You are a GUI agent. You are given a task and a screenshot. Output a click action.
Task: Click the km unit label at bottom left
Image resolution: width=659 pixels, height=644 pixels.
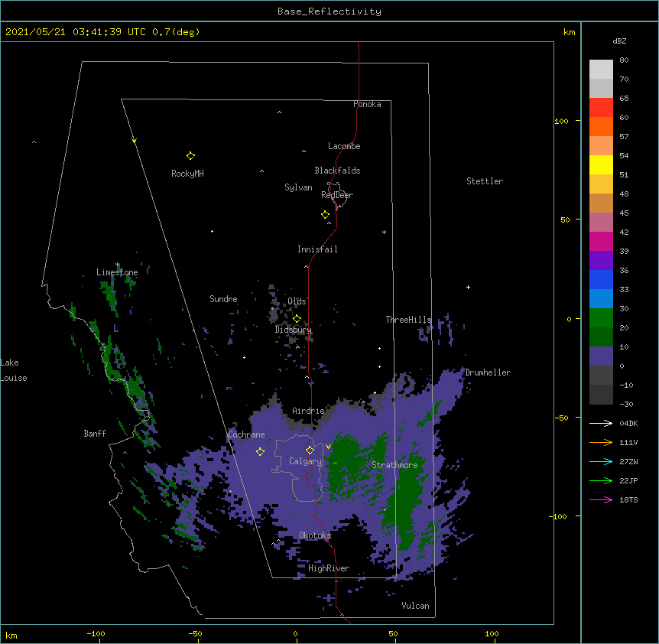(x=11, y=635)
